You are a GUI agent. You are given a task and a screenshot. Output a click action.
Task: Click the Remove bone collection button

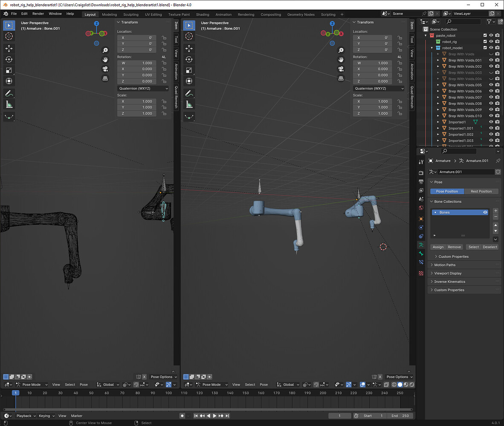[x=454, y=247]
